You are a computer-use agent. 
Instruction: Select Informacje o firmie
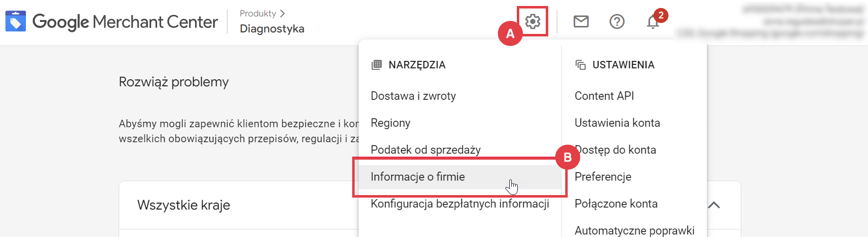point(418,177)
